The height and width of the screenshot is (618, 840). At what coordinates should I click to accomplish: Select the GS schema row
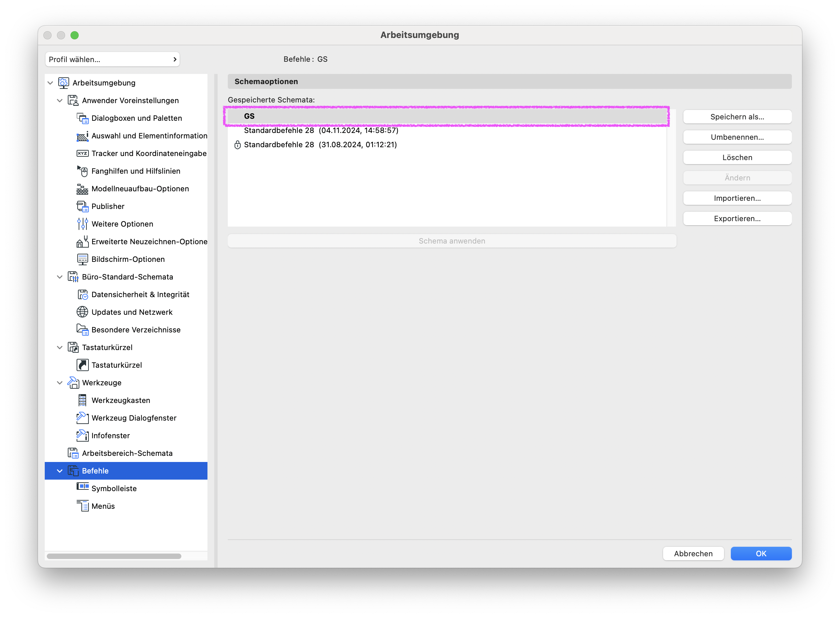[x=447, y=116]
